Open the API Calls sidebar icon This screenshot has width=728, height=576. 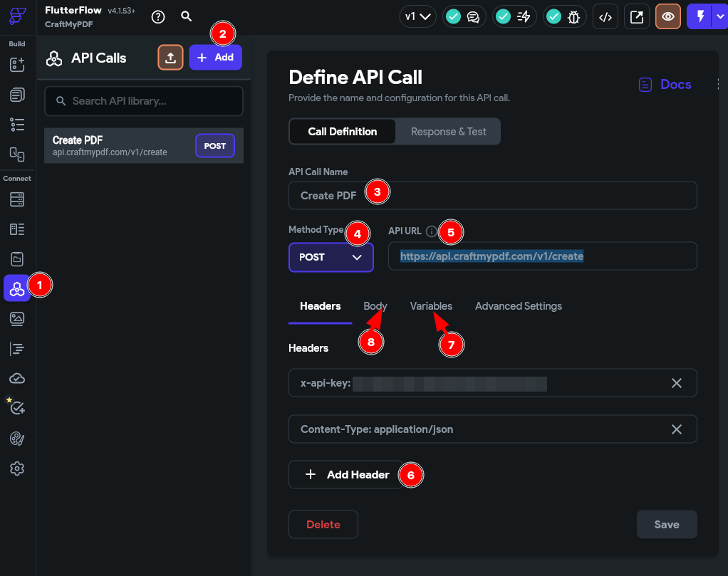(17, 288)
